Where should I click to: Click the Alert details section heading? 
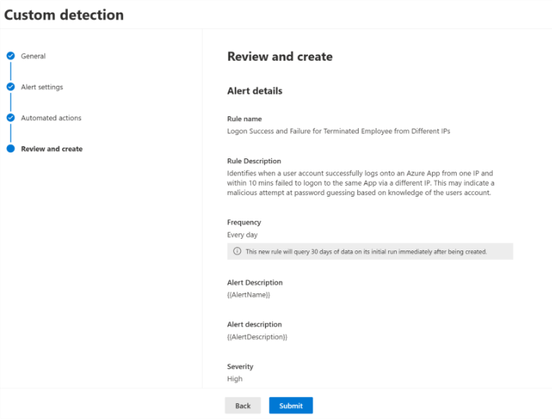pos(255,91)
